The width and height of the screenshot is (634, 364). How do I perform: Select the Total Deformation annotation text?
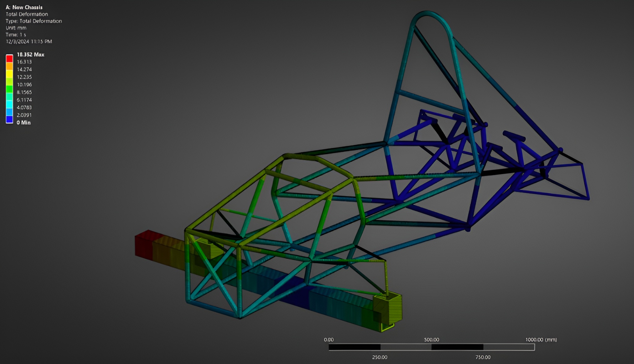[x=26, y=14]
